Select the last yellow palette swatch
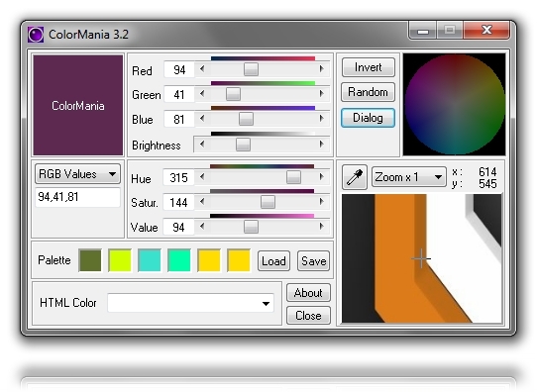The image size is (537, 392). [x=239, y=260]
